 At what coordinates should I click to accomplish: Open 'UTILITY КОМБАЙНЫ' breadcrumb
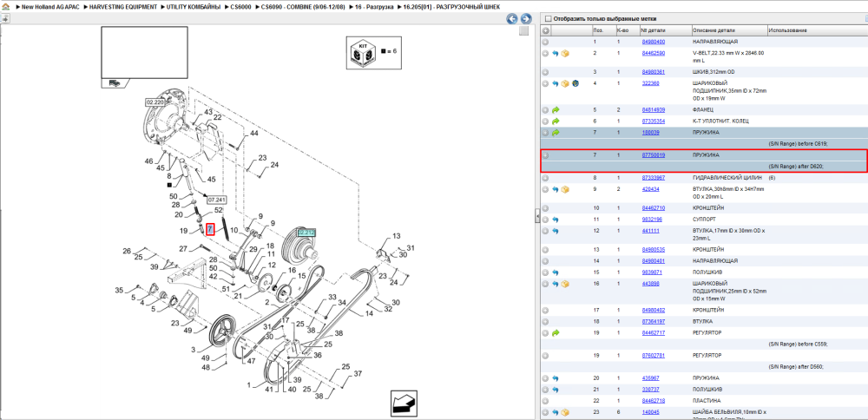(x=195, y=7)
